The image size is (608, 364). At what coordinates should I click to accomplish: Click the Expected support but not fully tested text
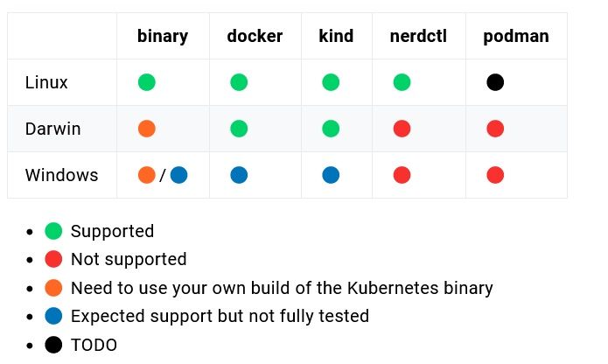tap(220, 317)
